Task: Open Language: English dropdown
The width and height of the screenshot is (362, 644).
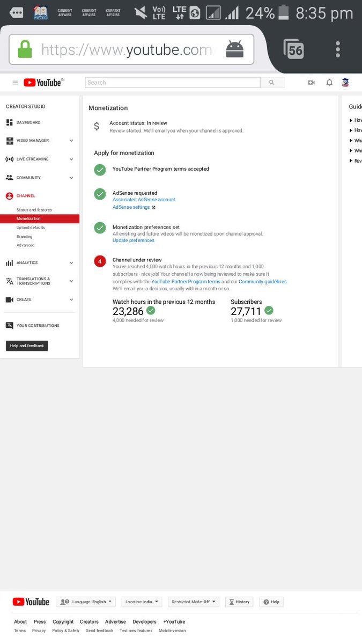Action: pyautogui.click(x=86, y=602)
